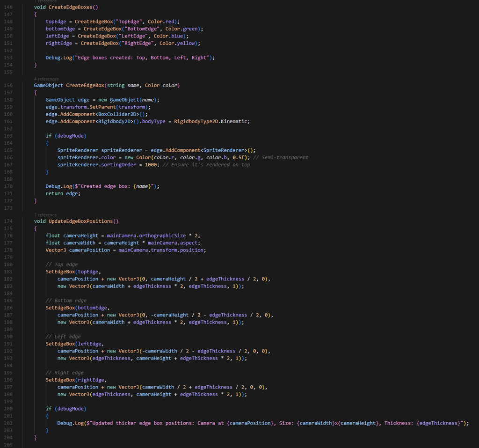Click the "string name" parameter in CreateEdgeBox signature
This screenshot has width=479, height=448.
click(x=123, y=85)
